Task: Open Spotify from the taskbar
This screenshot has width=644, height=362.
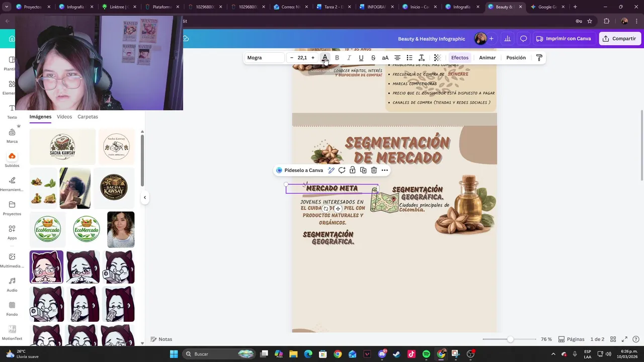Action: pyautogui.click(x=426, y=354)
